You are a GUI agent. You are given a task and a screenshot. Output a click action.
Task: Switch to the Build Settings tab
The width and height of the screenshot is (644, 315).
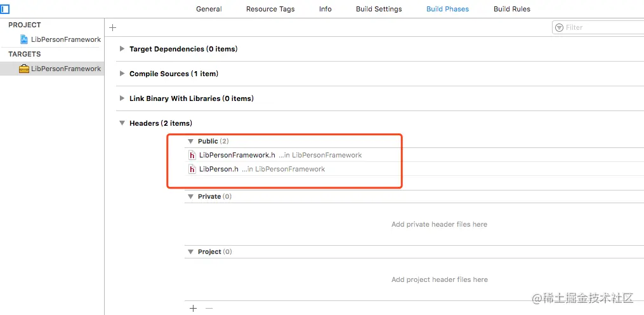tap(379, 9)
